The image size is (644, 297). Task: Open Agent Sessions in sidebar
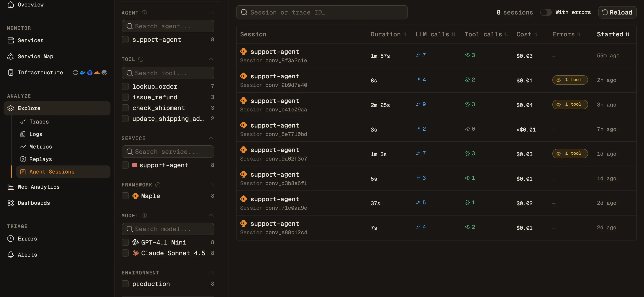coord(63,172)
